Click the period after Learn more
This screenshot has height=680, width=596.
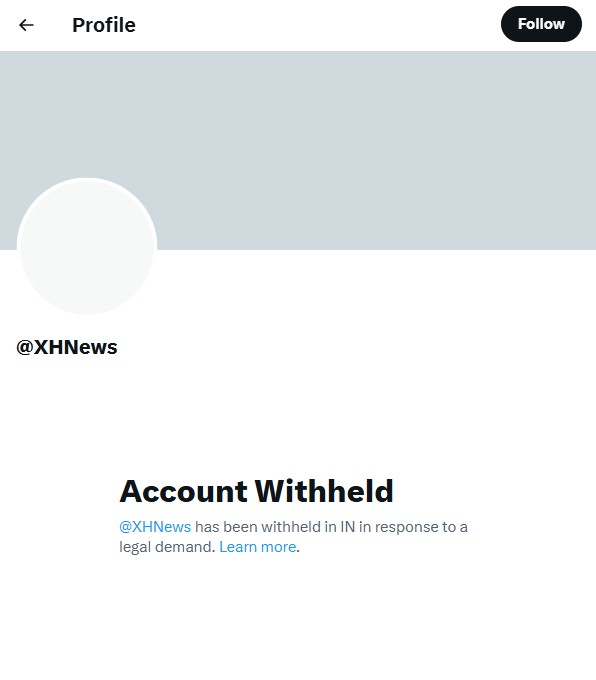click(298, 551)
